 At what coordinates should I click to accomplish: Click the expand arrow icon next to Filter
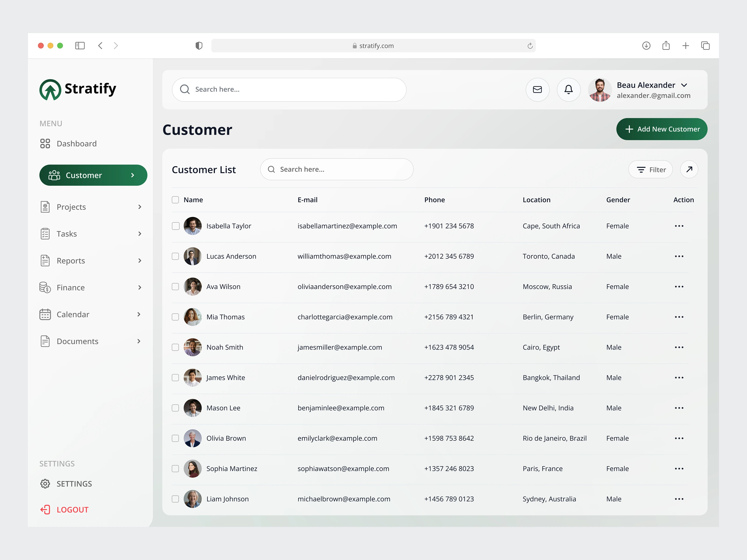pyautogui.click(x=689, y=169)
